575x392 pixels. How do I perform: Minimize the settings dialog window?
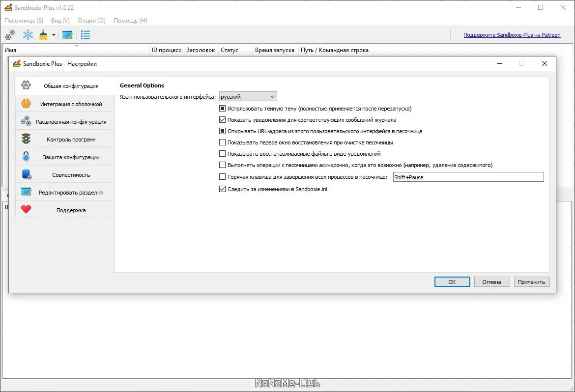click(x=499, y=63)
